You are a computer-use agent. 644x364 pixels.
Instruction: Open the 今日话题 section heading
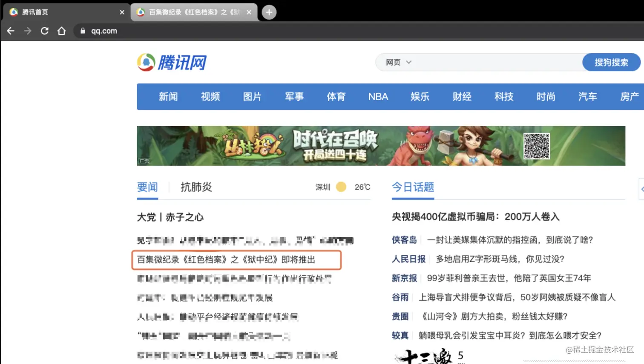(413, 187)
